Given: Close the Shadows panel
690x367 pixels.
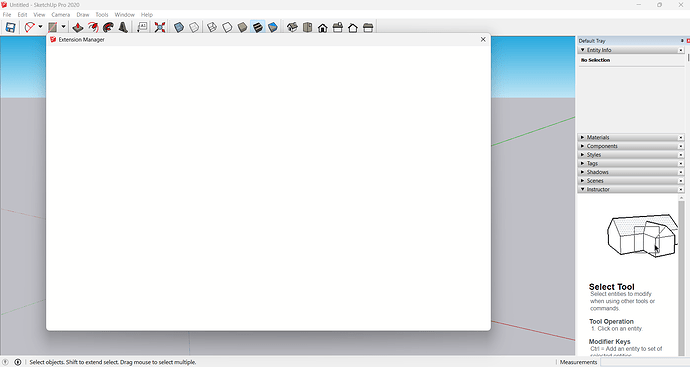Looking at the screenshot, I should (681, 172).
